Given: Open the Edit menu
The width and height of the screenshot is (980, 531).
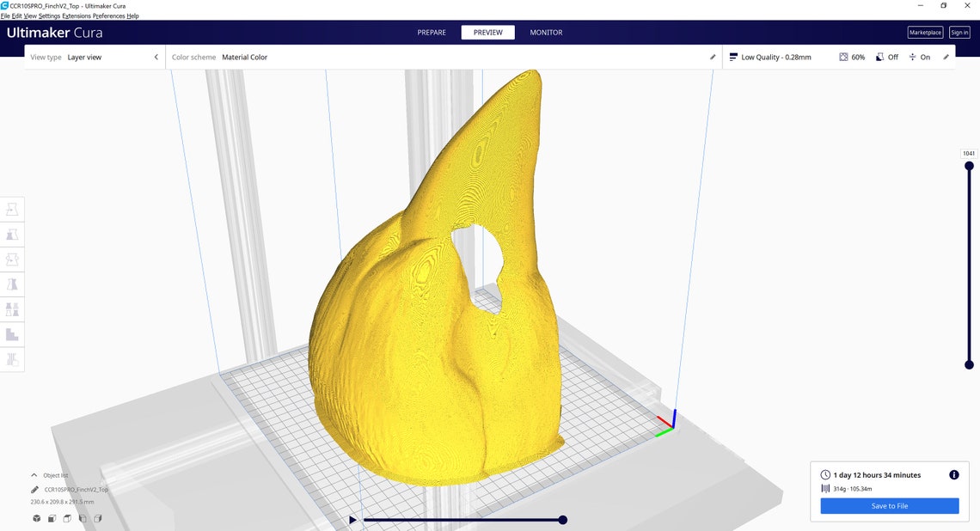Looking at the screenshot, I should pos(16,15).
